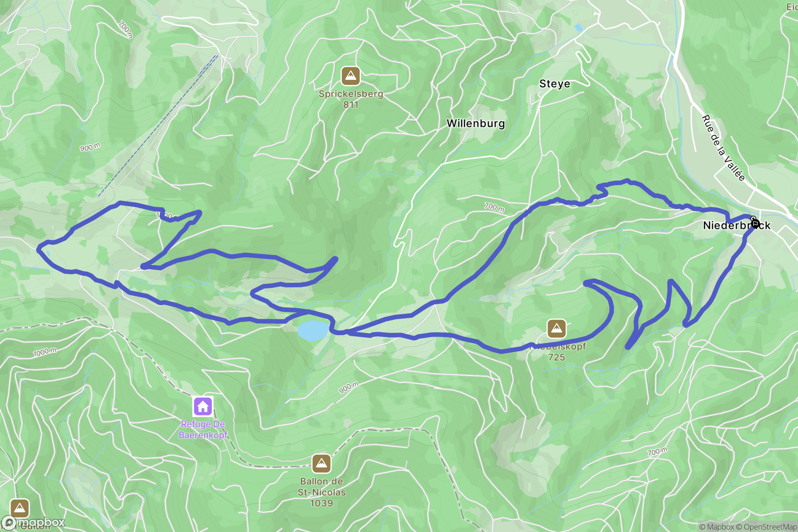Click the Ballon de St-Nicolas 1039 label
Screen dimensions: 798x532
(321, 492)
